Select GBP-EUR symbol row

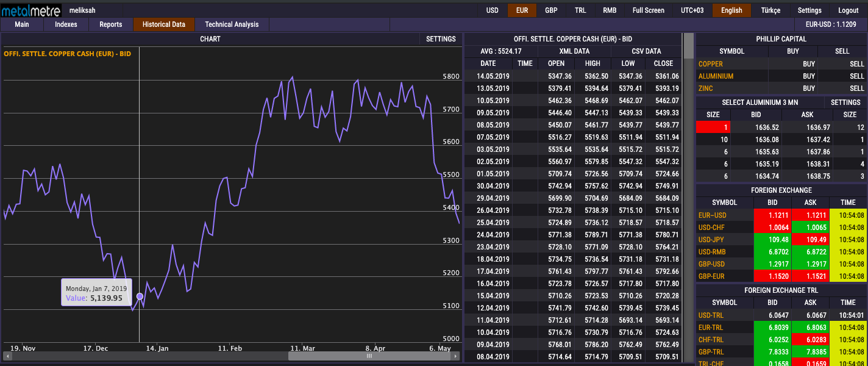[x=712, y=276]
